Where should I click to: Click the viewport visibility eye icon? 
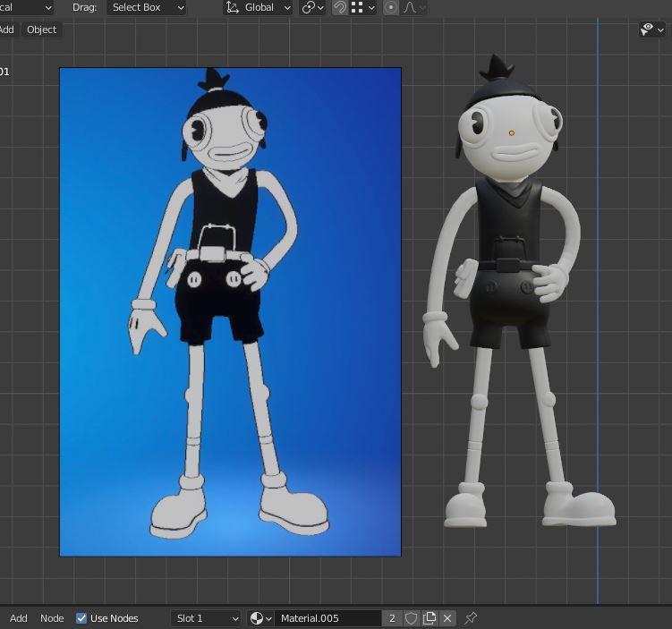[648, 30]
